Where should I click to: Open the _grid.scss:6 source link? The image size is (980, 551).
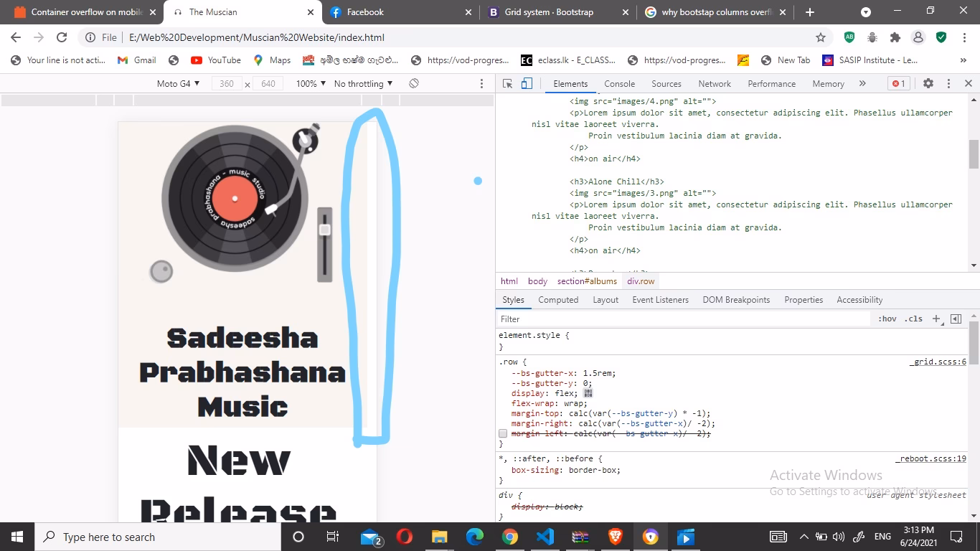[938, 362]
